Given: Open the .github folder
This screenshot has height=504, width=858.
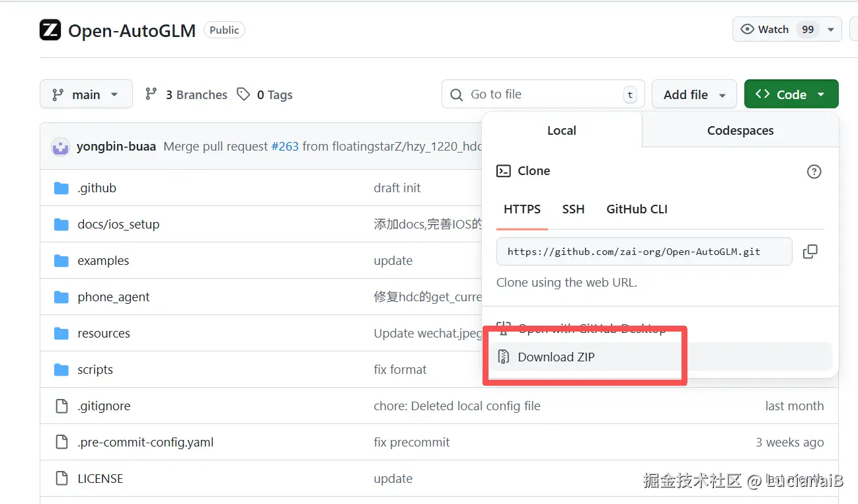Looking at the screenshot, I should click(97, 188).
